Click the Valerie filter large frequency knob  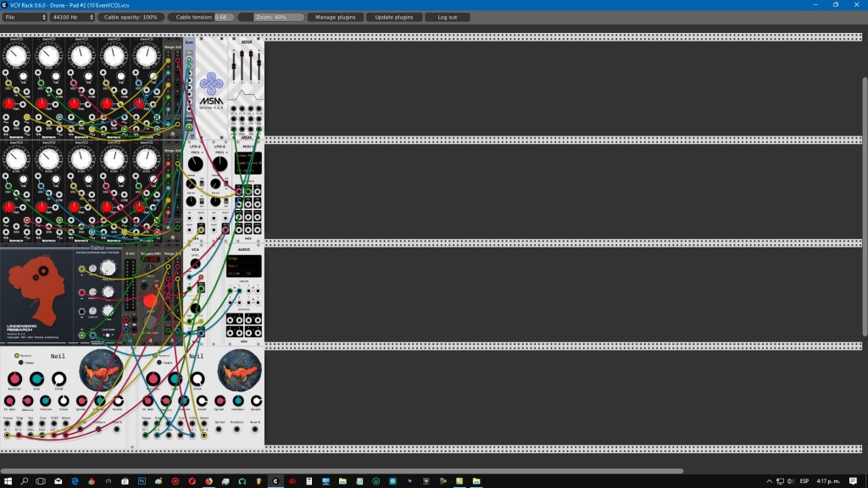click(x=108, y=269)
